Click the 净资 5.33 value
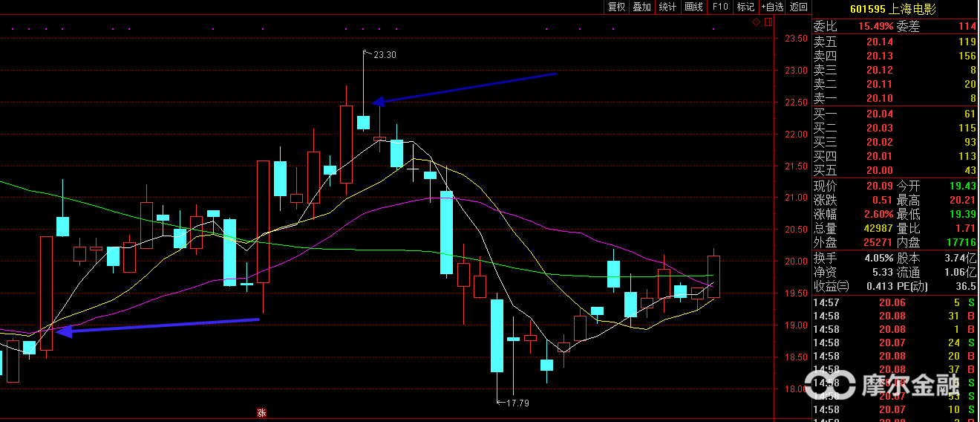The height and width of the screenshot is (422, 980). 883,272
